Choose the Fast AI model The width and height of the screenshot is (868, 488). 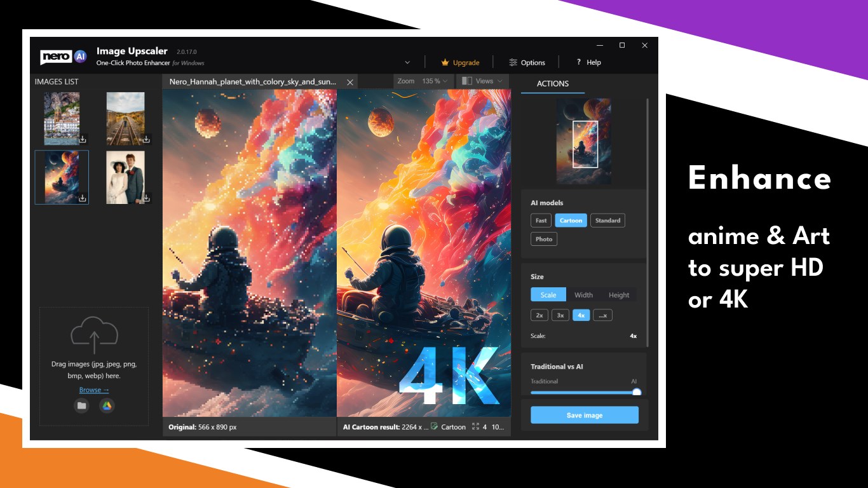pyautogui.click(x=541, y=220)
